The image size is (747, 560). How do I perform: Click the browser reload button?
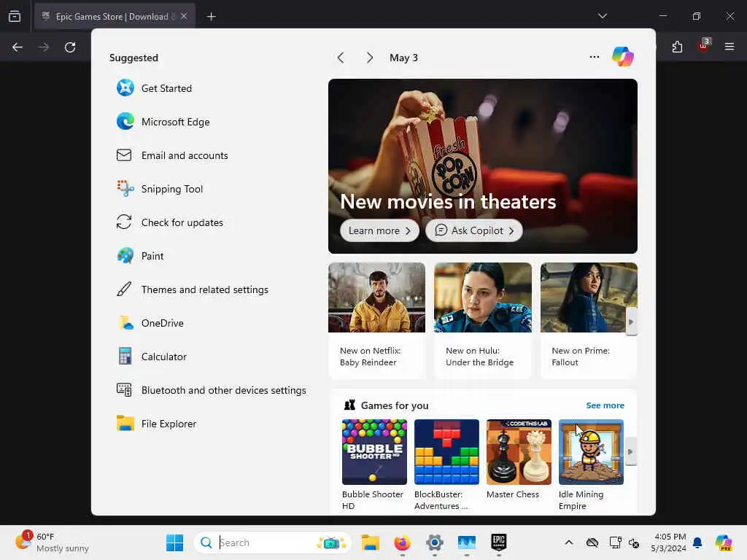coord(70,47)
